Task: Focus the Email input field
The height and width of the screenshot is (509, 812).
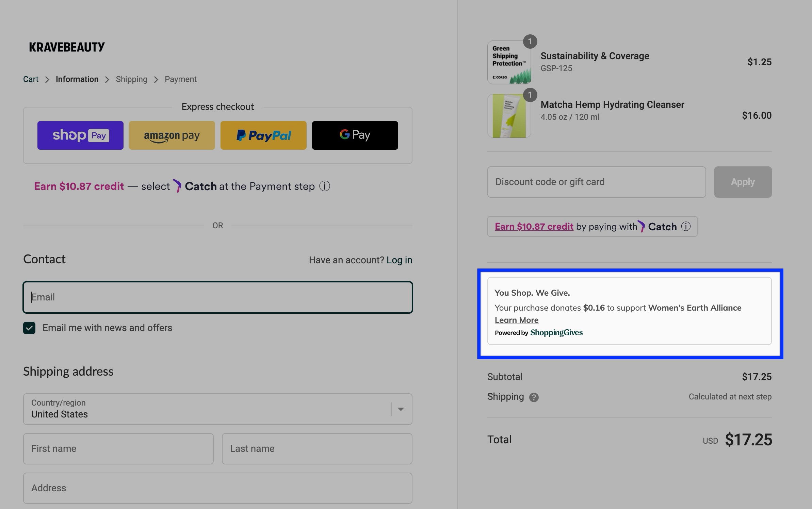Action: click(x=218, y=297)
